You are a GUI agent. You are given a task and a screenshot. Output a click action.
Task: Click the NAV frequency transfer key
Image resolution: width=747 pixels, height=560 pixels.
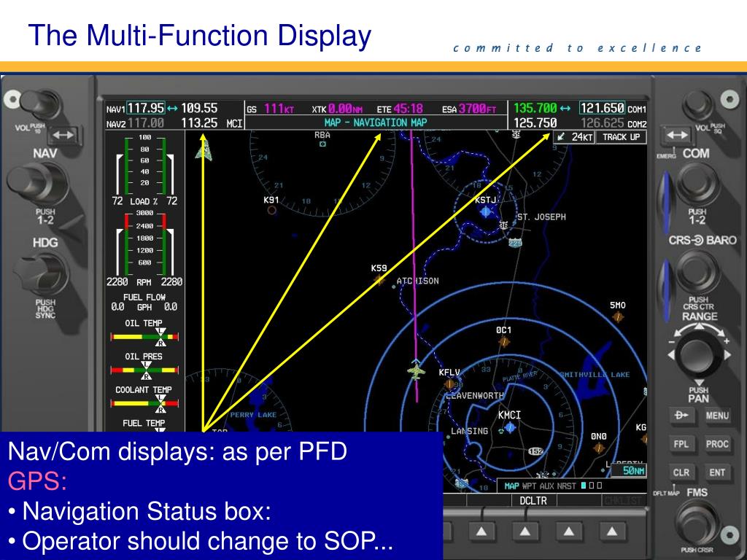coord(63,135)
